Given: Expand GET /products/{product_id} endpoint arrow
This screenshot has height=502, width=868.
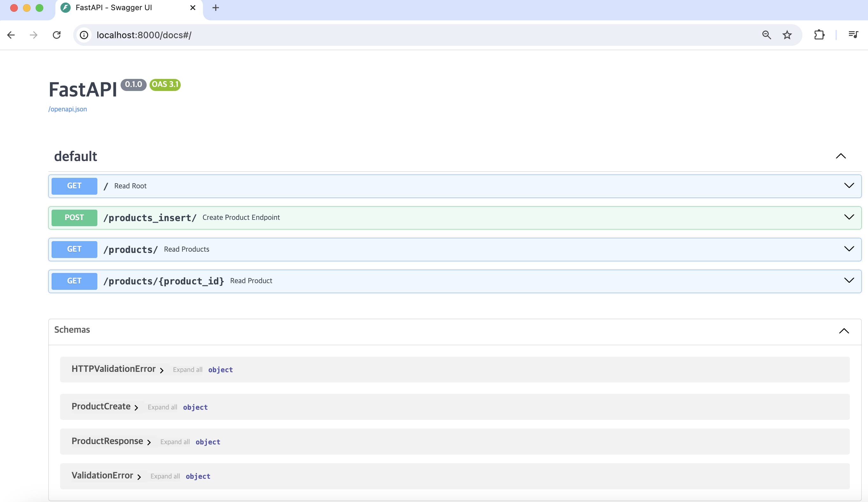Looking at the screenshot, I should 849,281.
